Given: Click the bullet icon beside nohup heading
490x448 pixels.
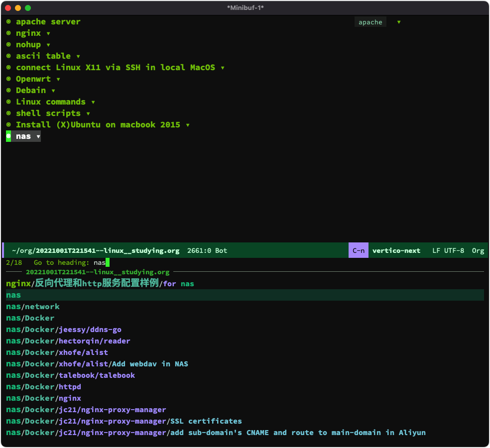Looking at the screenshot, I should [9, 44].
